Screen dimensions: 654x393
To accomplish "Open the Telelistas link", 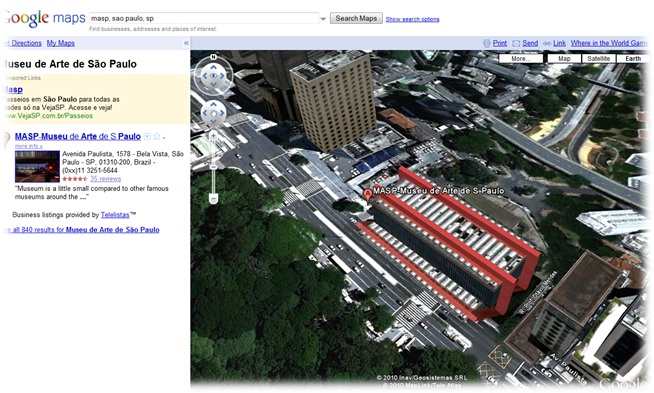I will coord(115,215).
